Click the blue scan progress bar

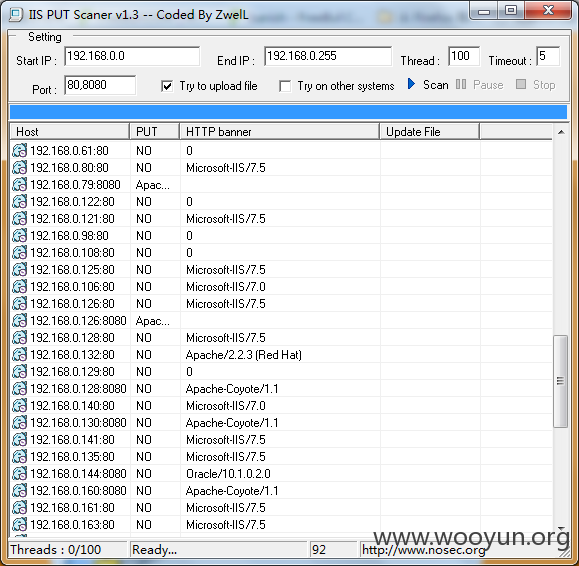(x=288, y=112)
